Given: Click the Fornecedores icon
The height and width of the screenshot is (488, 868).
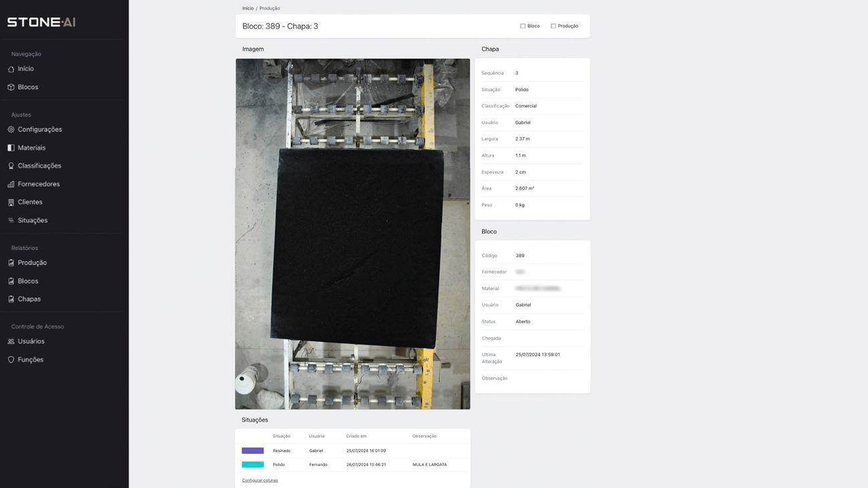Looking at the screenshot, I should pyautogui.click(x=11, y=184).
